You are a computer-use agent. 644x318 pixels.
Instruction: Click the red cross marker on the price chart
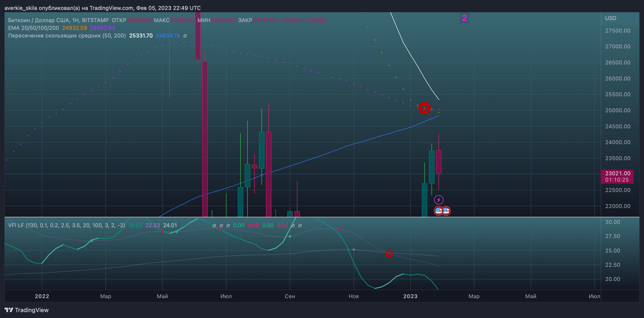point(424,108)
